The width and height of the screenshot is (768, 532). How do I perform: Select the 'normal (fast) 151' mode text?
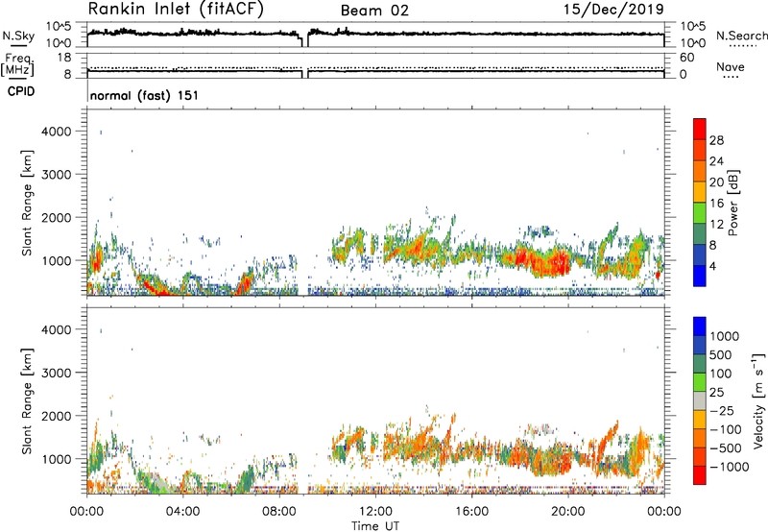(145, 95)
